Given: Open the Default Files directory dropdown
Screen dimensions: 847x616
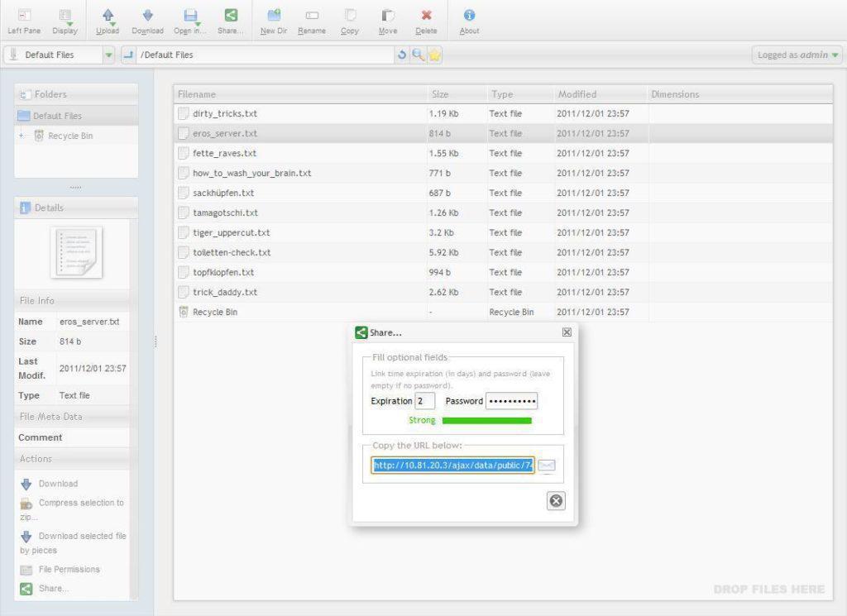Looking at the screenshot, I should click(x=108, y=55).
